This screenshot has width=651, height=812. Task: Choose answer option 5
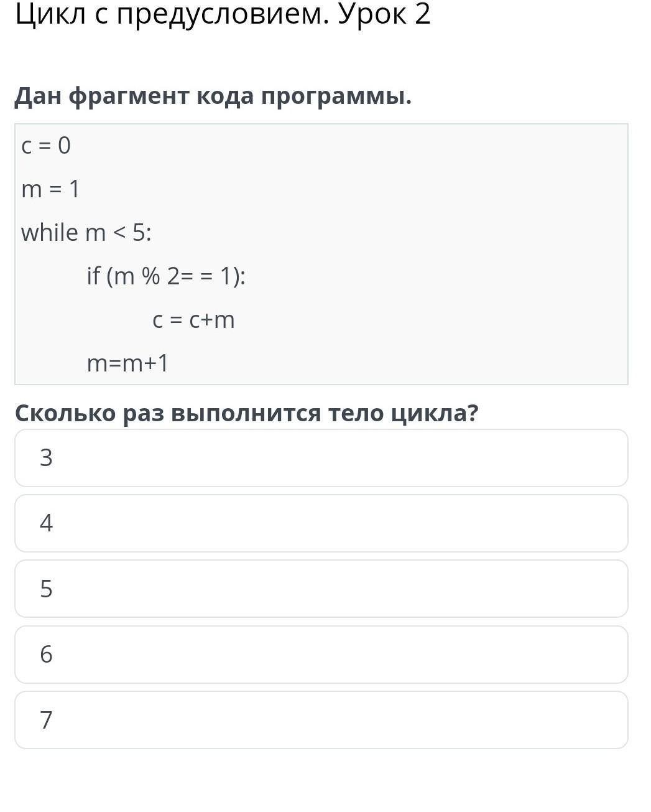[x=321, y=589]
